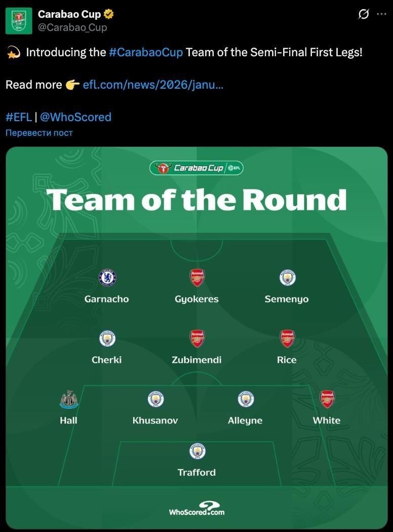This screenshot has height=532, width=393.
Task: Click the WhoScored.com logo in image
Action: 196,508
